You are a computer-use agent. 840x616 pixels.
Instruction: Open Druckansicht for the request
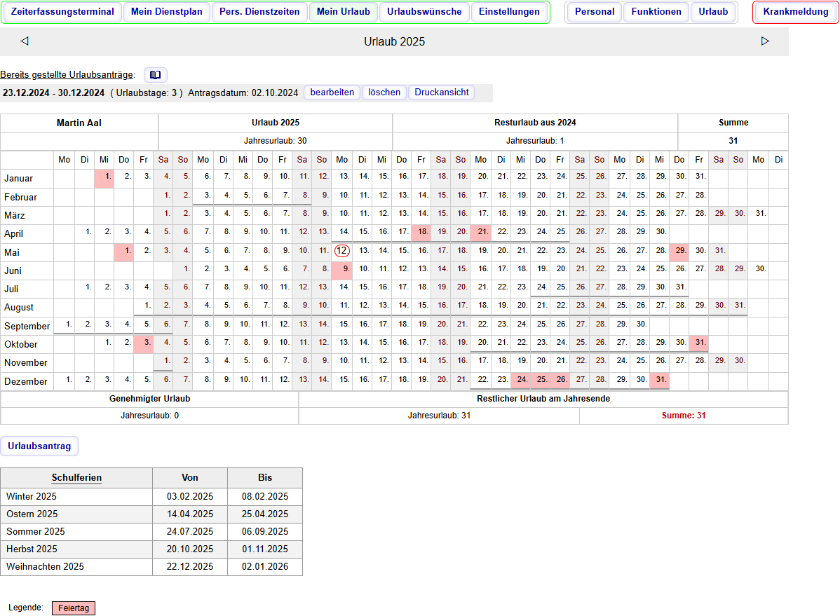pos(441,93)
